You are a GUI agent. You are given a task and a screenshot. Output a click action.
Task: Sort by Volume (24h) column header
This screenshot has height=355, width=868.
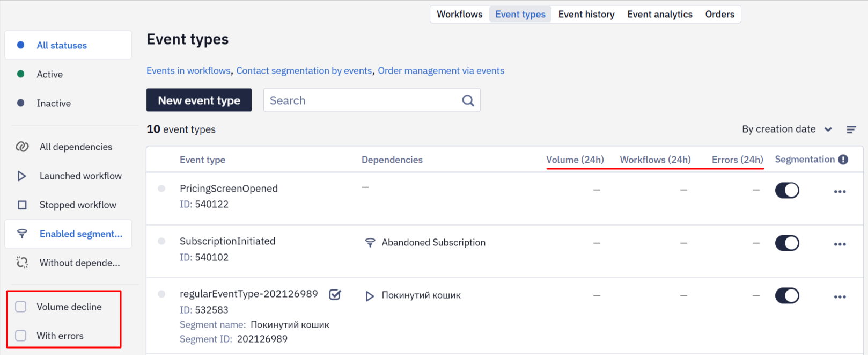coord(575,160)
